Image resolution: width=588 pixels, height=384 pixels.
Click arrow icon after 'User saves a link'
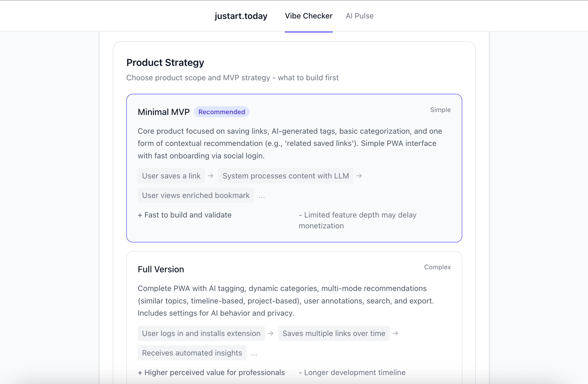click(x=211, y=176)
